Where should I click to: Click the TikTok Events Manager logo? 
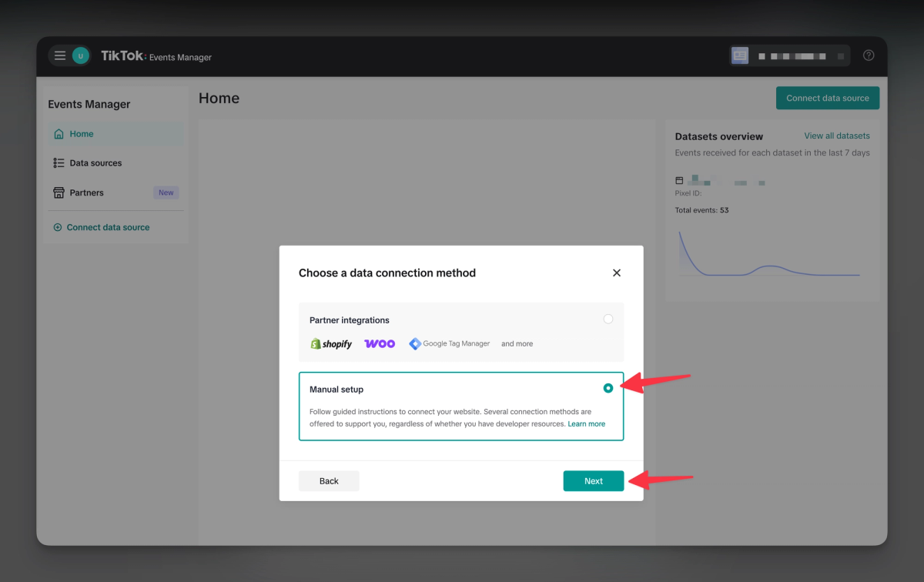coord(156,56)
